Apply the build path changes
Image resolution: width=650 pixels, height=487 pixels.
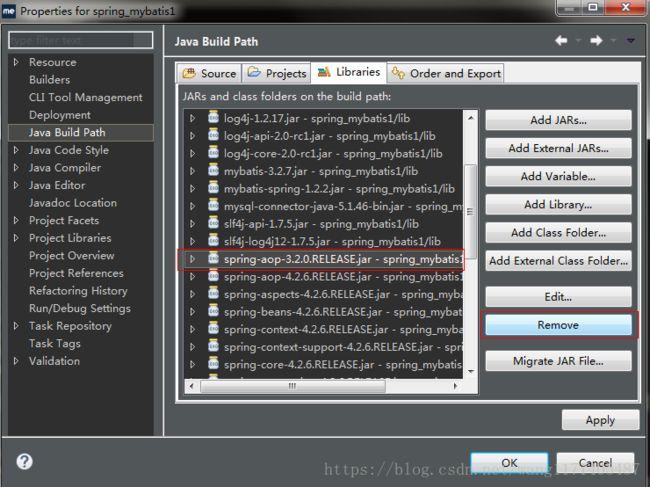click(600, 420)
